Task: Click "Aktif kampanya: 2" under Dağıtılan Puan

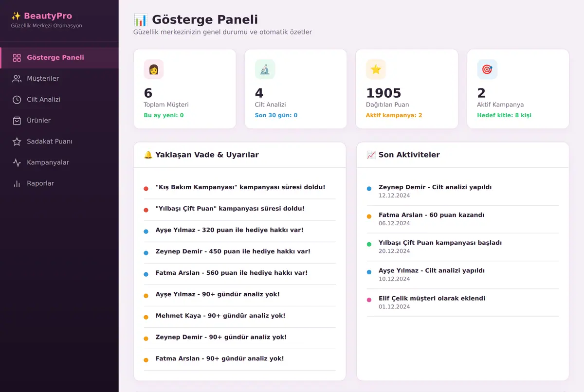Action: 394,115
